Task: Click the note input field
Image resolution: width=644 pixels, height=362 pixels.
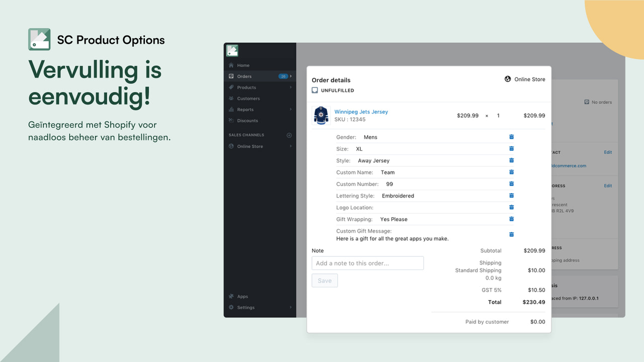Action: pos(367,263)
